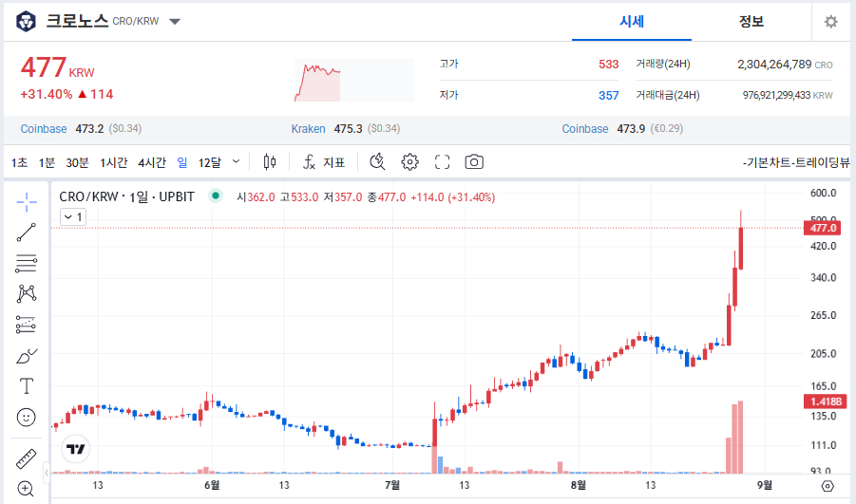Image resolution: width=856 pixels, height=504 pixels.
Task: Select the trend line drawing tool
Action: point(27,233)
